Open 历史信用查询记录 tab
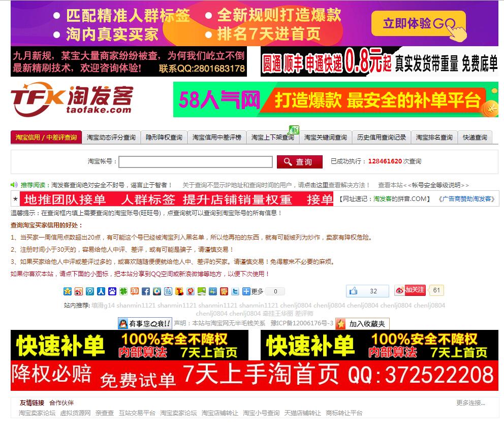504x437 pixels. coord(382,138)
